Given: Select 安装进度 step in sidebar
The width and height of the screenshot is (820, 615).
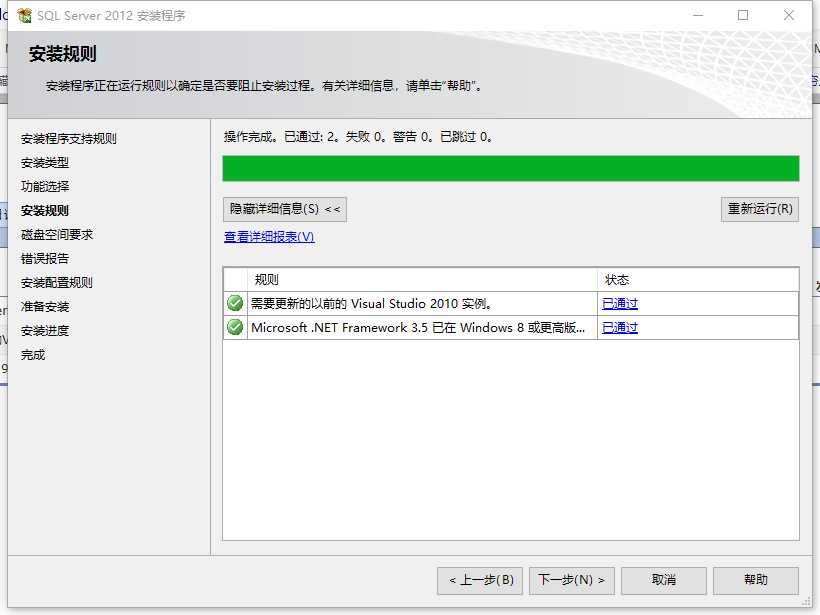Looking at the screenshot, I should 45,331.
